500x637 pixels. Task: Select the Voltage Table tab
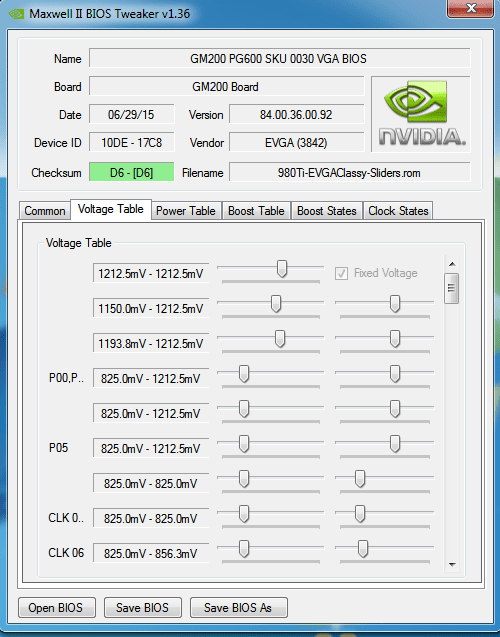[x=111, y=209]
